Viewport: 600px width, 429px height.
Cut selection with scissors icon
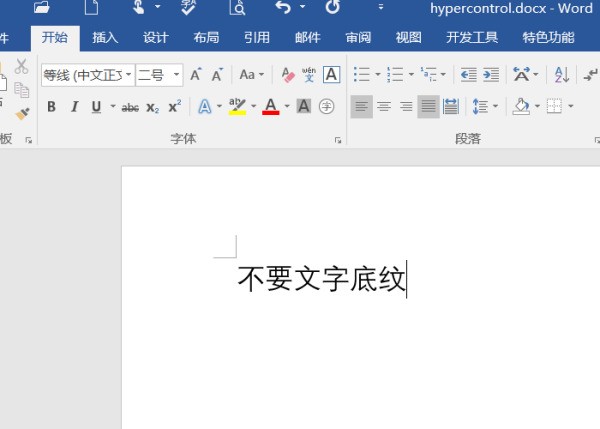21,66
